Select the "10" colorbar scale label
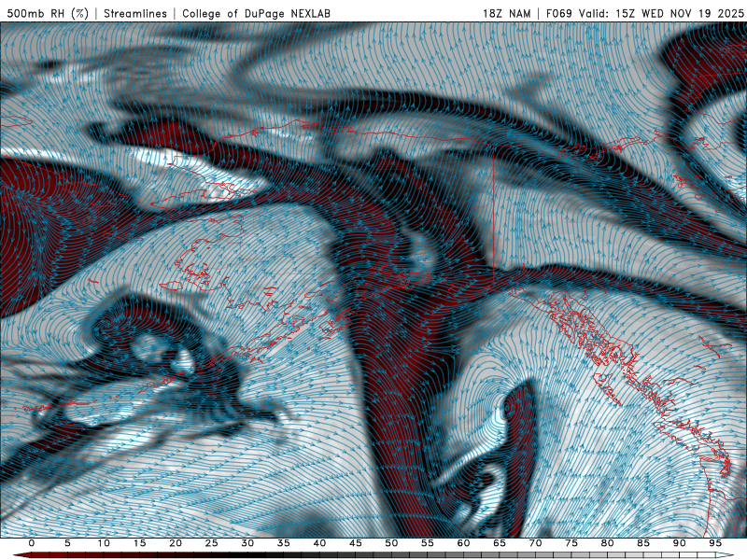Viewport: 747px width, 560px height. [x=104, y=543]
